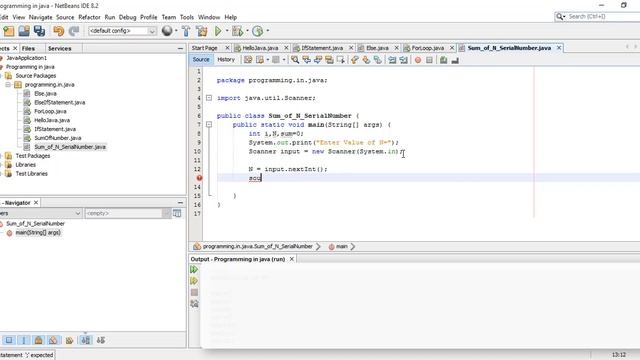Open the Profile menu
The height and width of the screenshot is (360, 640).
pyautogui.click(x=149, y=17)
